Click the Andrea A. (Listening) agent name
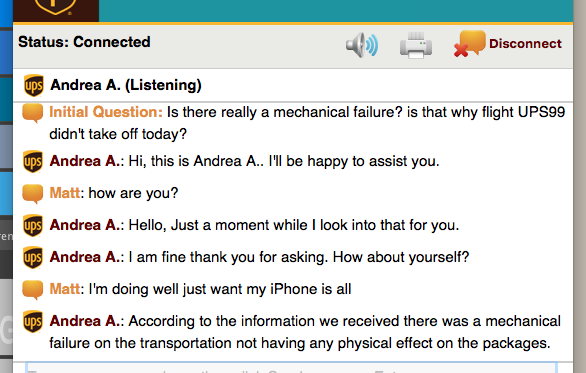The image size is (586, 373). click(x=126, y=85)
